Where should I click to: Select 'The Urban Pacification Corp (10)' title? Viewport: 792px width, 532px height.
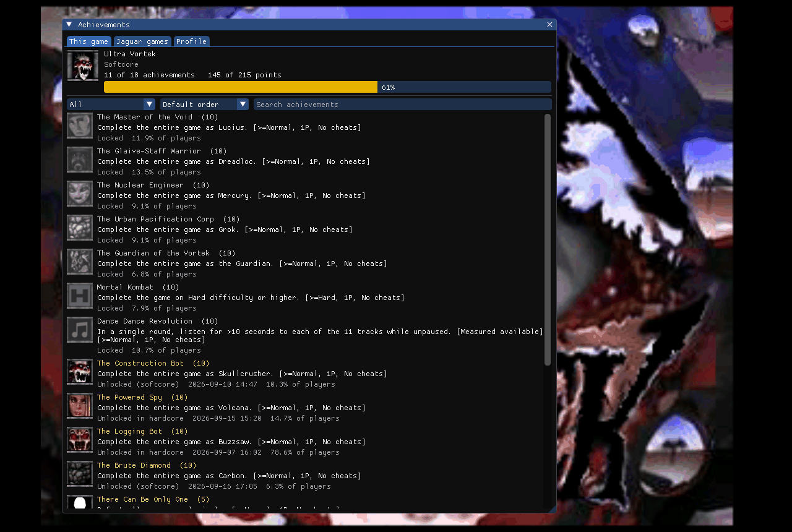(168, 219)
